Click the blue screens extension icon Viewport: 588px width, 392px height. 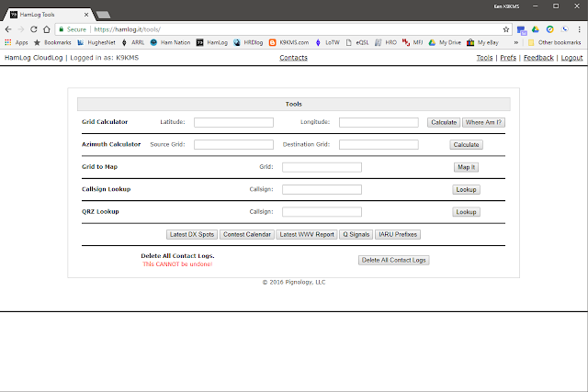(x=522, y=30)
